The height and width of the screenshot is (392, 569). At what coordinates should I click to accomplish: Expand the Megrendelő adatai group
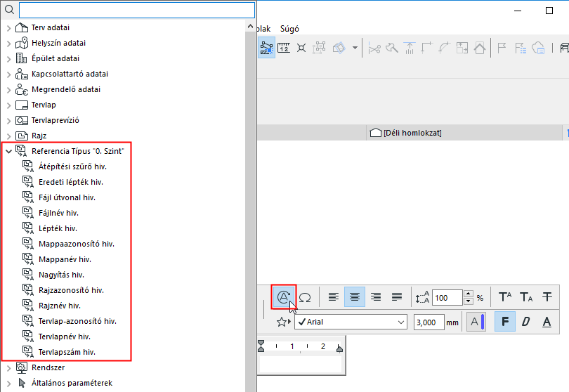pos(8,90)
